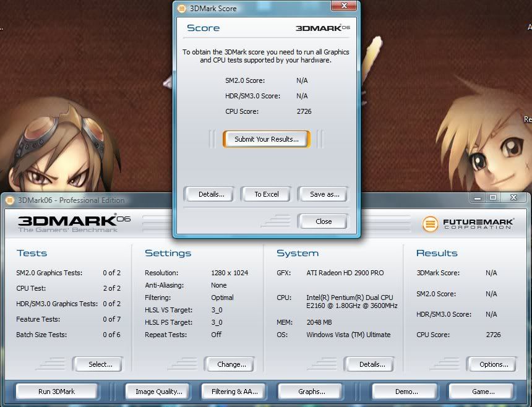The width and height of the screenshot is (532, 407).
Task: Click the 3DMark Score dialog title bar icon
Action: click(x=181, y=8)
